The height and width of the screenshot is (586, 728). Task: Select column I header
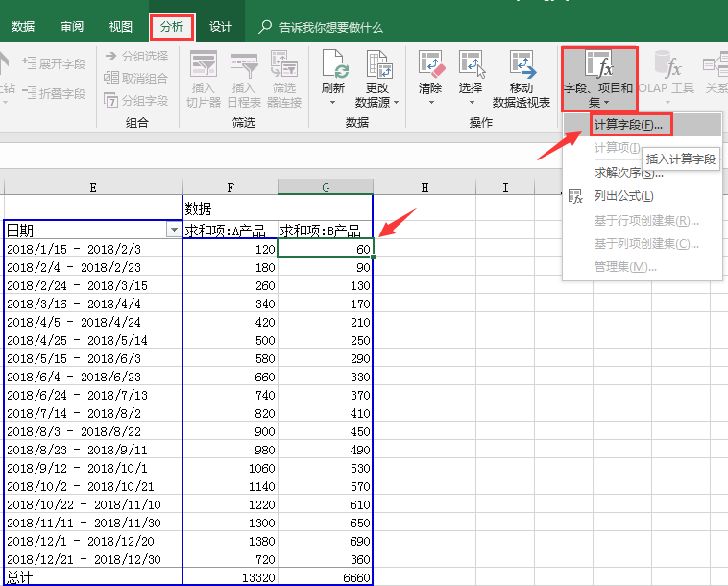point(505,187)
